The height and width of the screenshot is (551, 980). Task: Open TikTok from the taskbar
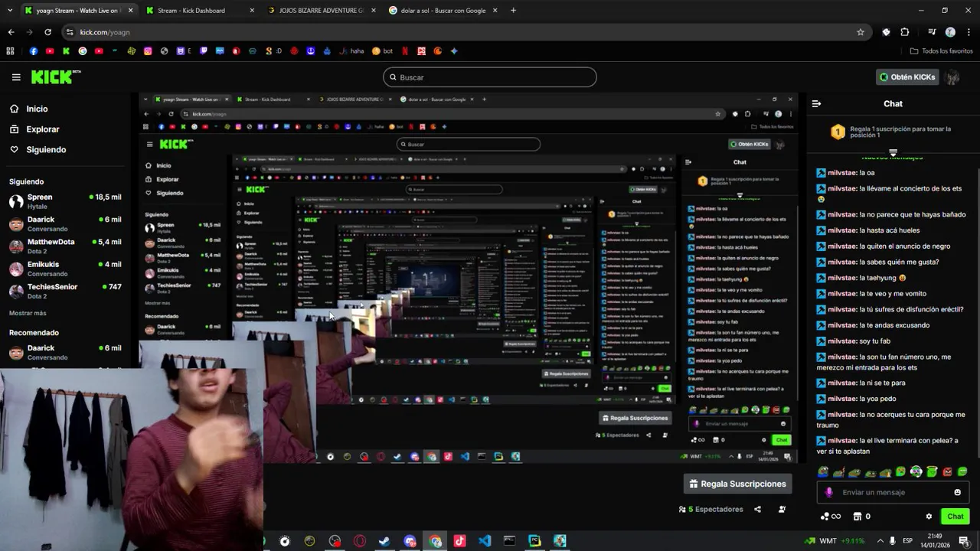459,541
